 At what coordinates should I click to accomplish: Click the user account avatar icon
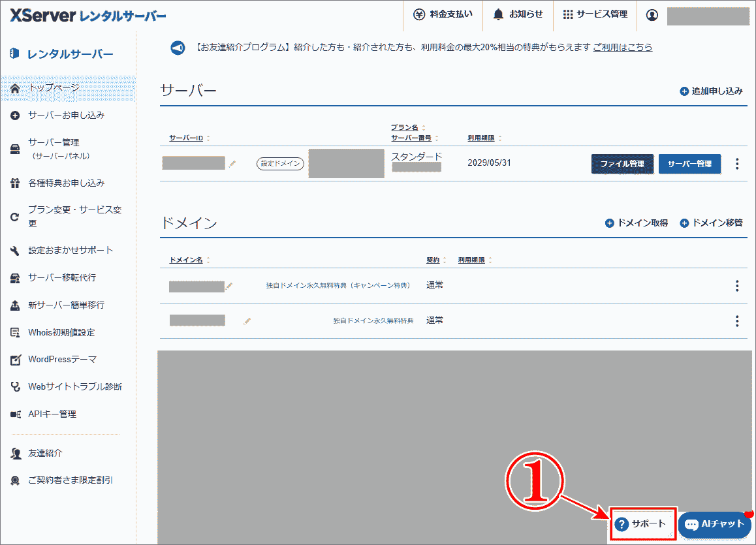coord(652,15)
